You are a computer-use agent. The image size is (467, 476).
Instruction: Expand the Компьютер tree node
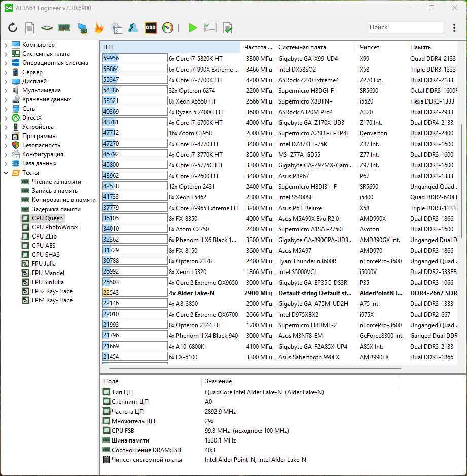pyautogui.click(x=6, y=45)
